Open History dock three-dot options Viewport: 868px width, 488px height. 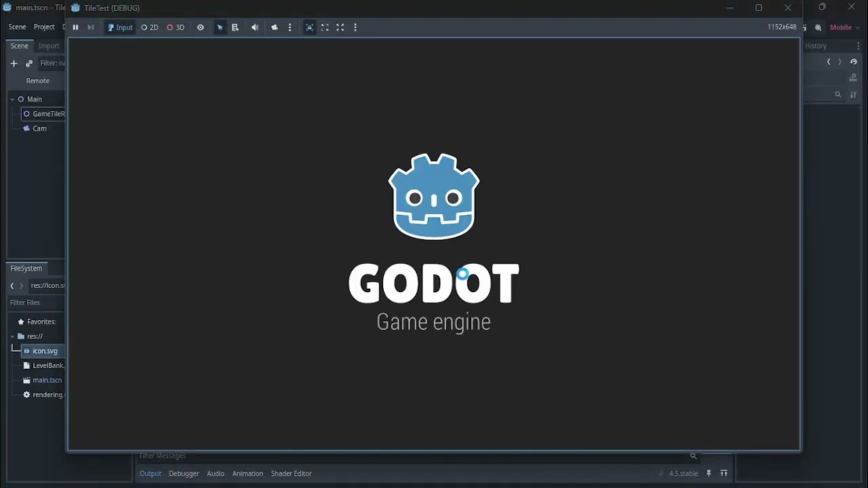pyautogui.click(x=858, y=46)
